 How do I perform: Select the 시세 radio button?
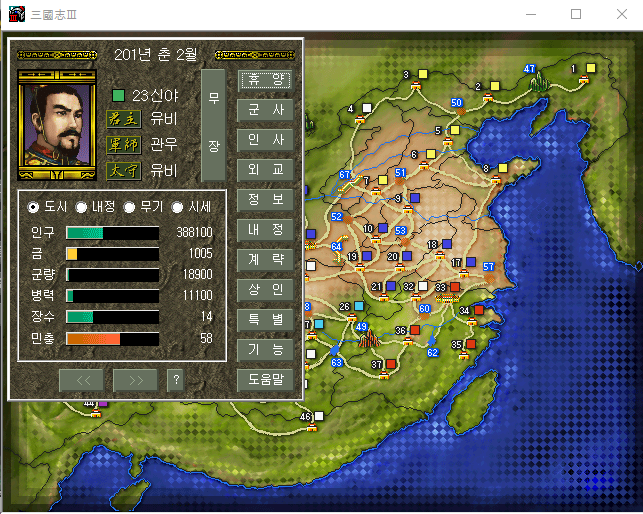tap(177, 207)
